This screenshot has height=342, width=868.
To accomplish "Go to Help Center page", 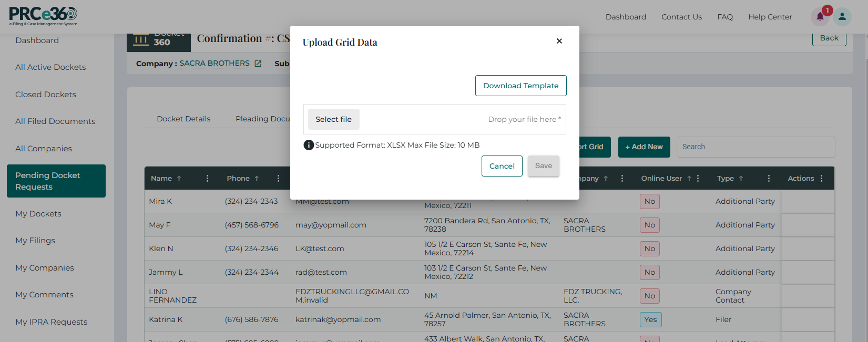I will (770, 17).
